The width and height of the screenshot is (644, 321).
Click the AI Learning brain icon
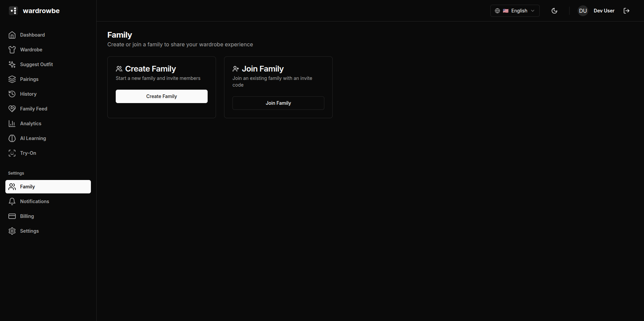[x=12, y=138]
